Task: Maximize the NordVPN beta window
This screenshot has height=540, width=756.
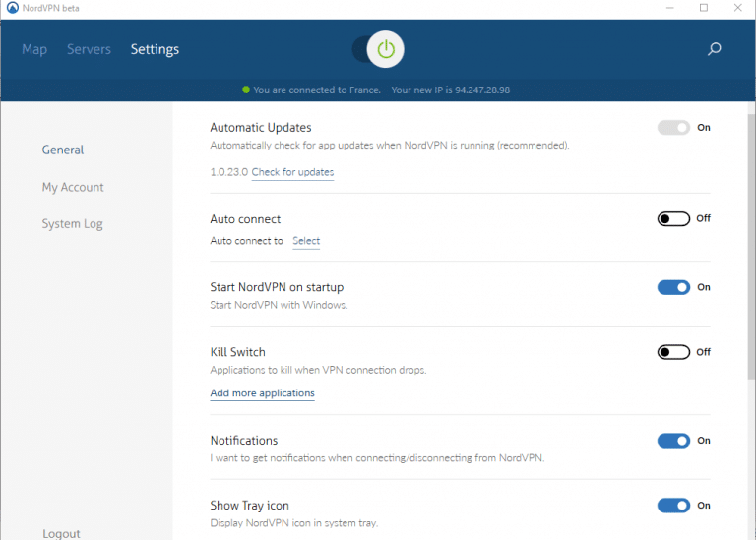Action: click(x=704, y=8)
